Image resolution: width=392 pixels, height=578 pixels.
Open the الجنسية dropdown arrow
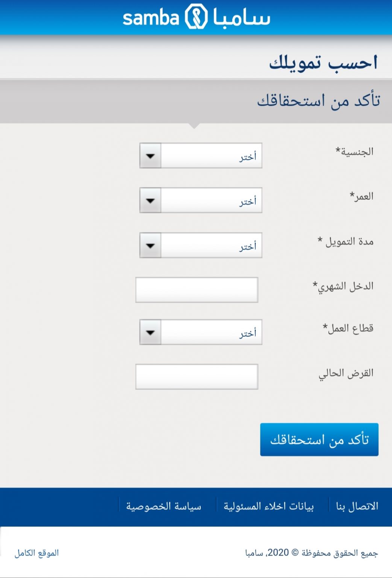(x=150, y=155)
